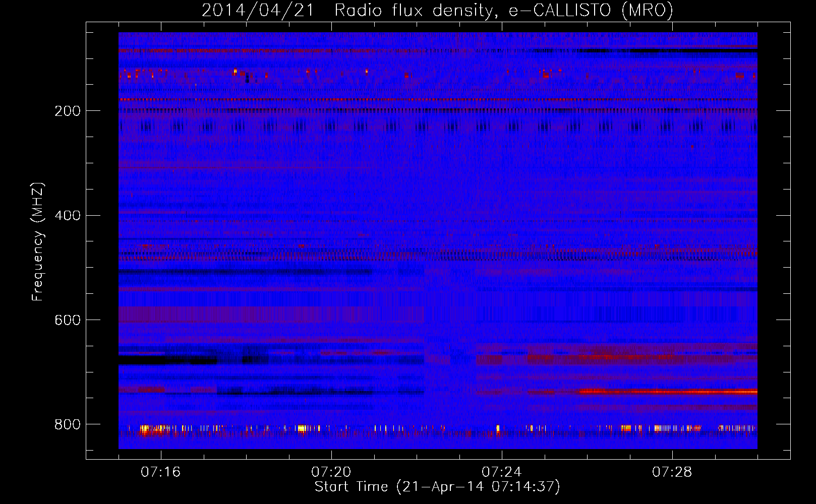Click the '07:24' time tick label

coord(502,472)
